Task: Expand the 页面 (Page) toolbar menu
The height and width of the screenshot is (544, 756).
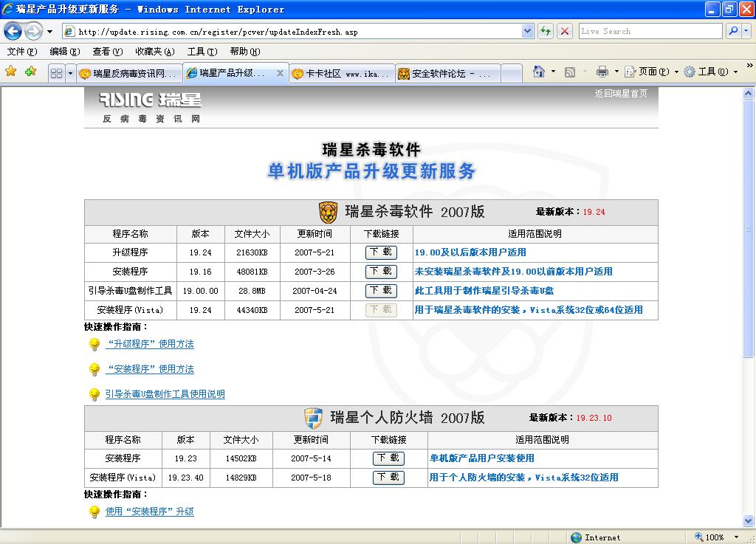Action: pos(651,72)
